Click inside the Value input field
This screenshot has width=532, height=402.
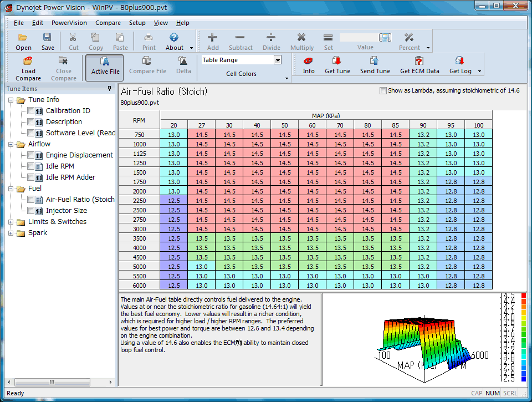click(359, 37)
